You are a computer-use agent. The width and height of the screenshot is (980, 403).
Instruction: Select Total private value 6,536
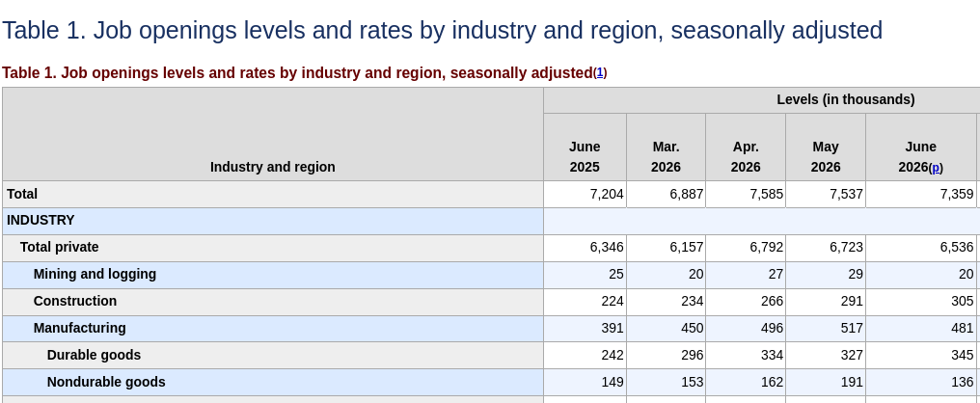(x=957, y=248)
